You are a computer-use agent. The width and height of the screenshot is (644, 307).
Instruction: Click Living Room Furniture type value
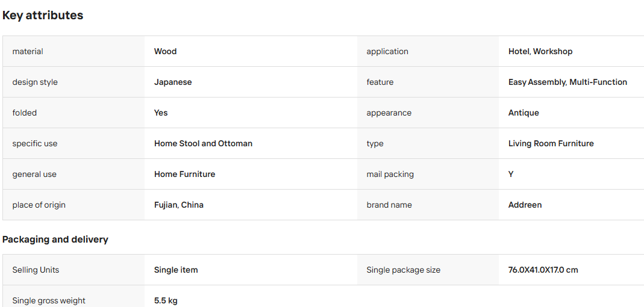[551, 143]
